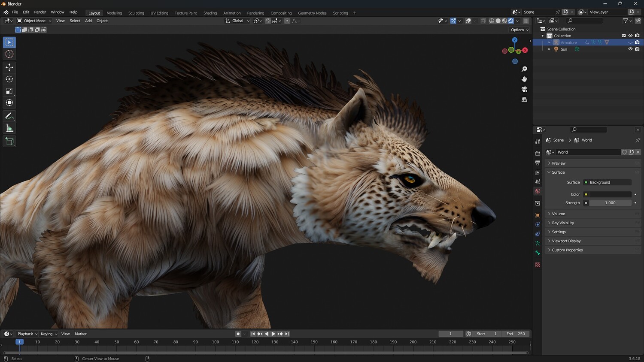Open the viewport Options button

[x=519, y=30]
